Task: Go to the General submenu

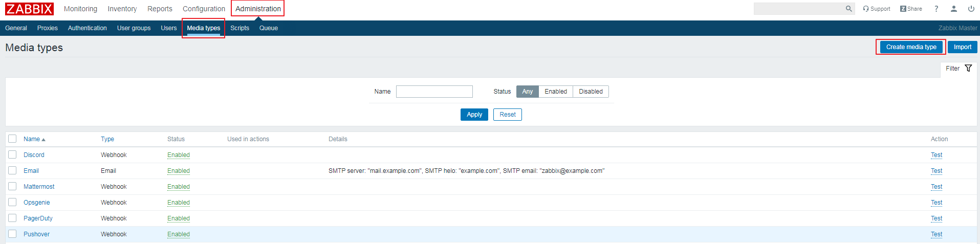Action: [x=16, y=28]
